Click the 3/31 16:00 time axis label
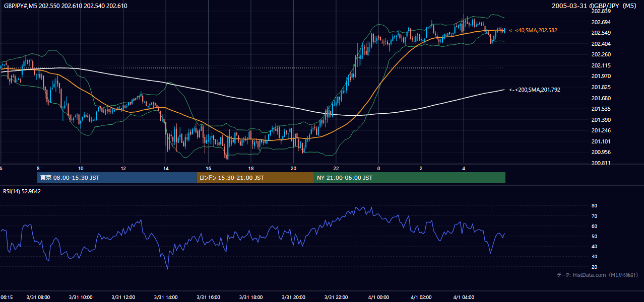 [x=209, y=297]
